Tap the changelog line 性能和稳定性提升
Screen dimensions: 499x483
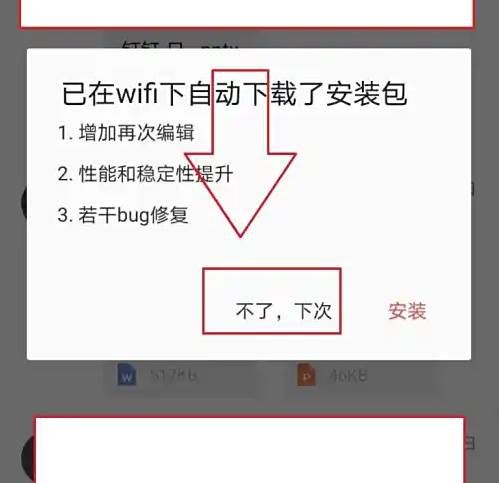(145, 173)
